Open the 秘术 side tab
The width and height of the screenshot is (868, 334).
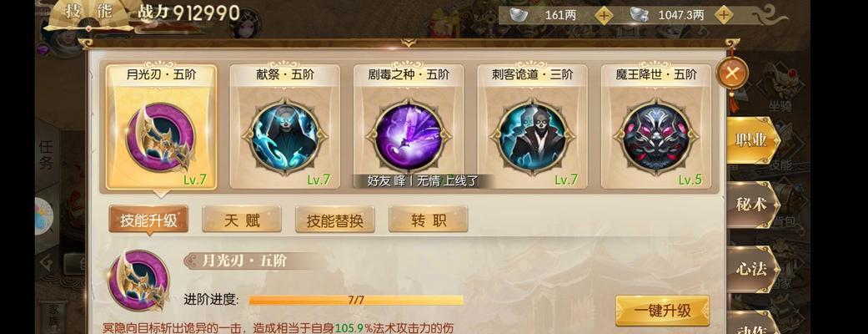coord(751,205)
